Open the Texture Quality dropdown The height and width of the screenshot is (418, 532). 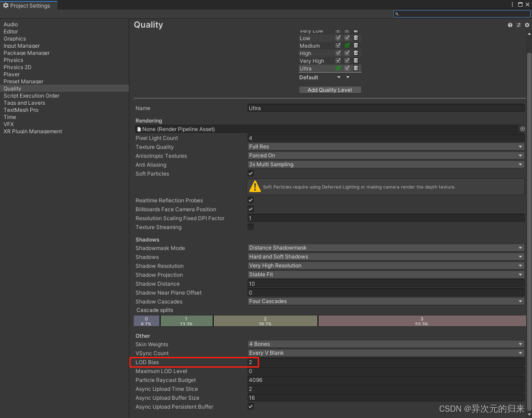point(386,147)
